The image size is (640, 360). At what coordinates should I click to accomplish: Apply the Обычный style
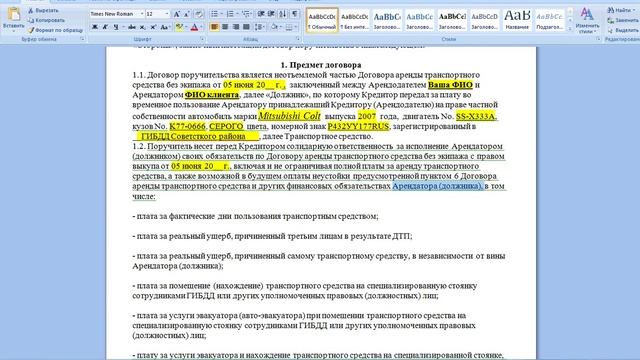coord(322,20)
